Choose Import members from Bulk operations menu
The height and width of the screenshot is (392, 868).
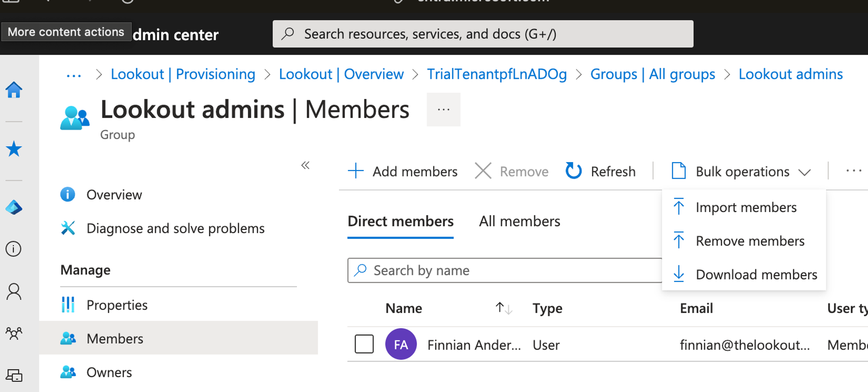(x=746, y=207)
